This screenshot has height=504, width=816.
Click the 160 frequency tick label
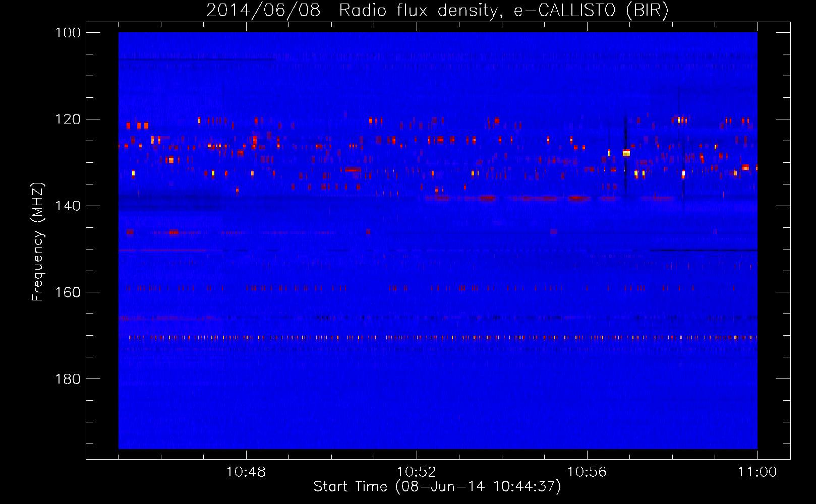click(x=68, y=292)
